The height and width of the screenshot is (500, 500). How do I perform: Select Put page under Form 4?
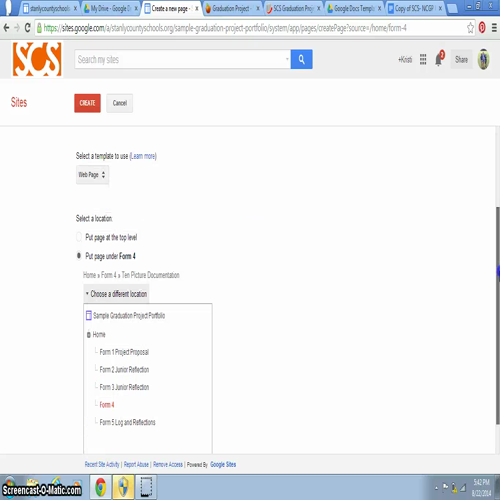pos(79,256)
